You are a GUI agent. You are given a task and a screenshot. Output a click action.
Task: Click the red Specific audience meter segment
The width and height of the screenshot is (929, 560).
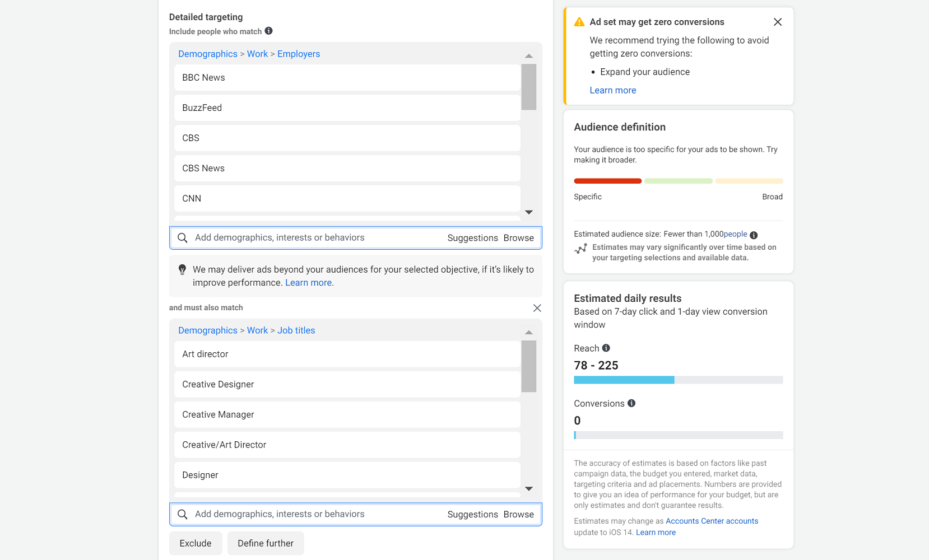607,181
